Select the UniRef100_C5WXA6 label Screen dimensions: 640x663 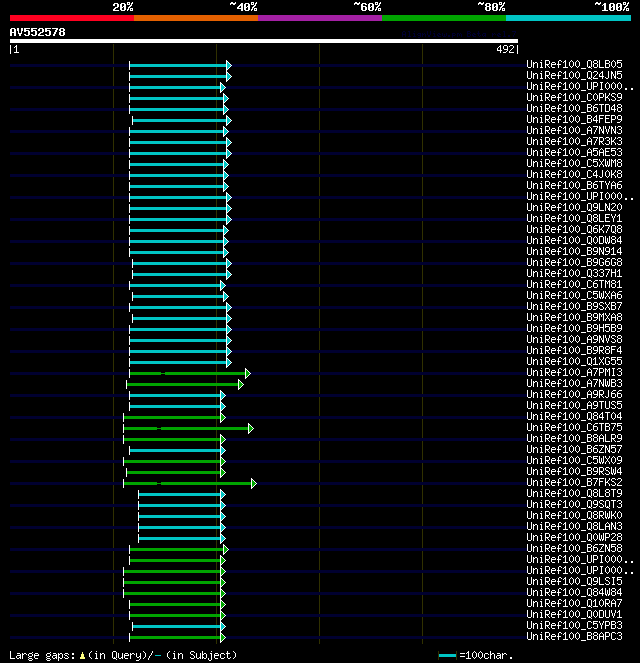pos(574,295)
